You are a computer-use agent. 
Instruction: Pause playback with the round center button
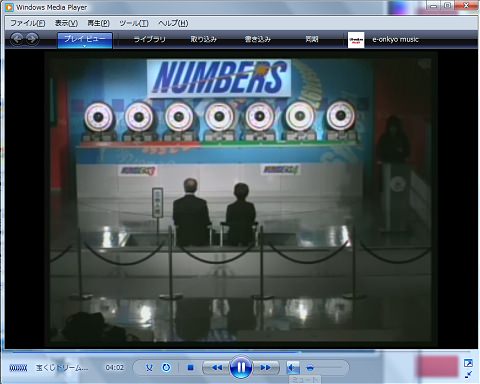240,367
